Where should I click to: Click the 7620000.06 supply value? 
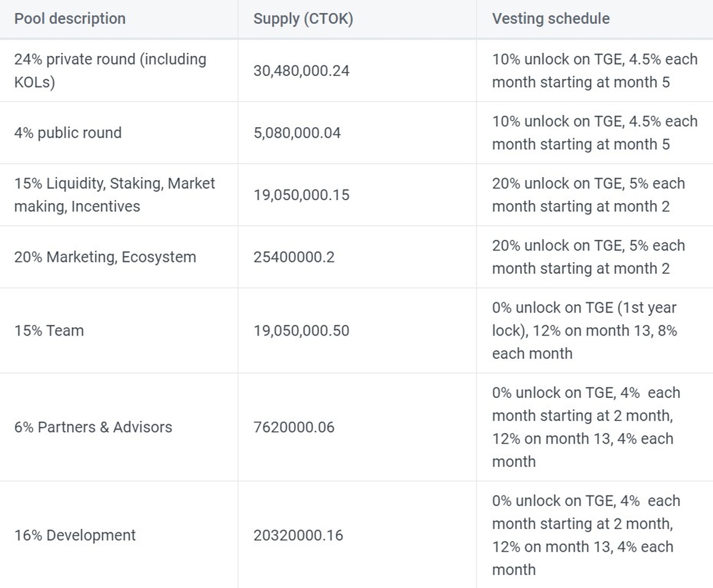pyautogui.click(x=294, y=427)
